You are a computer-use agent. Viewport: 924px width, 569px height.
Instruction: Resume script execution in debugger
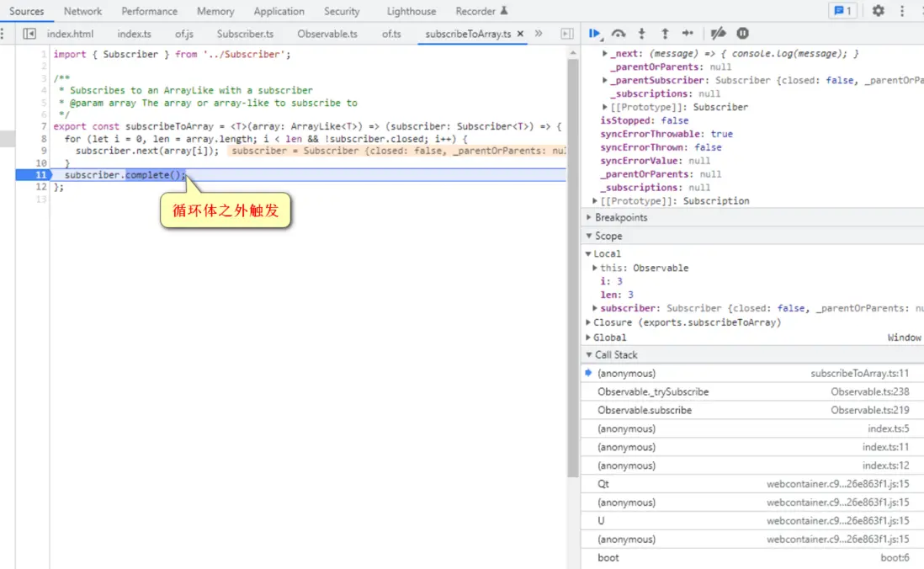595,34
